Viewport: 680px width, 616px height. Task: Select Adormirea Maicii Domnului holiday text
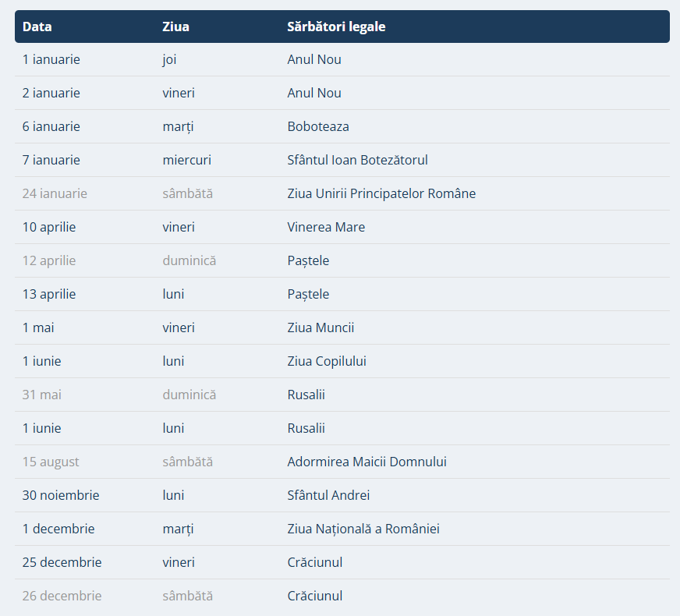point(367,462)
